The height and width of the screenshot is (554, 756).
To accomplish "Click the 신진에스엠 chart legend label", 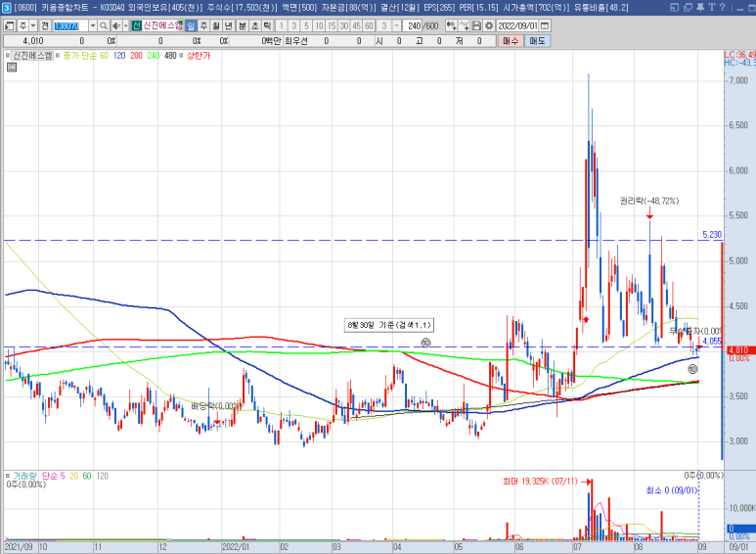I will click(32, 56).
